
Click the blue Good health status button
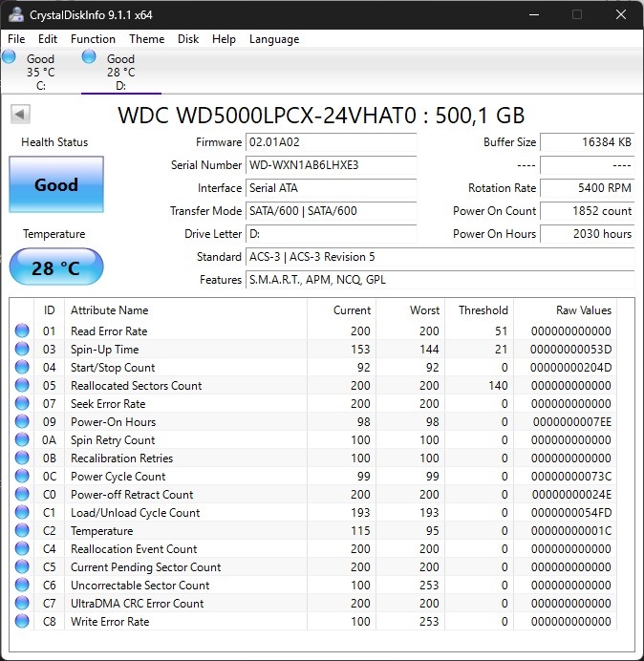55,184
